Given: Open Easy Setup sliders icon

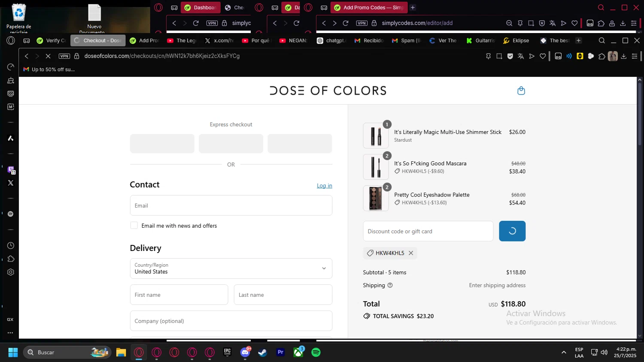Looking at the screenshot, I should click(635, 56).
